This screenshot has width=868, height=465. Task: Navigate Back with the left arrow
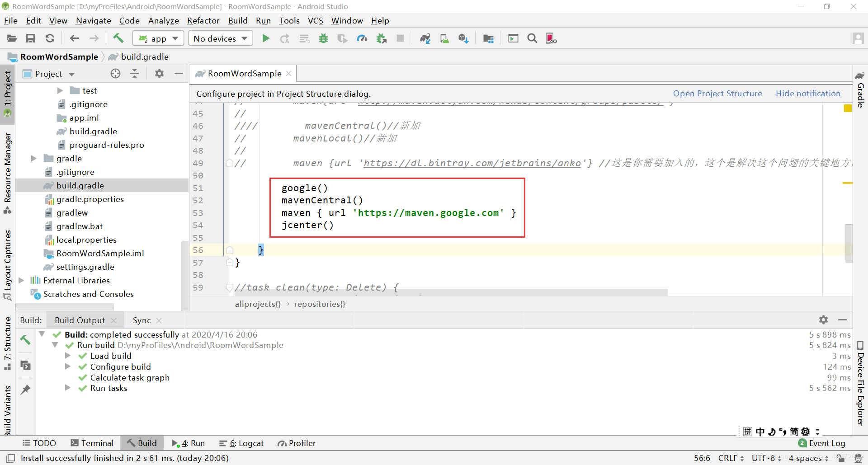(74, 38)
